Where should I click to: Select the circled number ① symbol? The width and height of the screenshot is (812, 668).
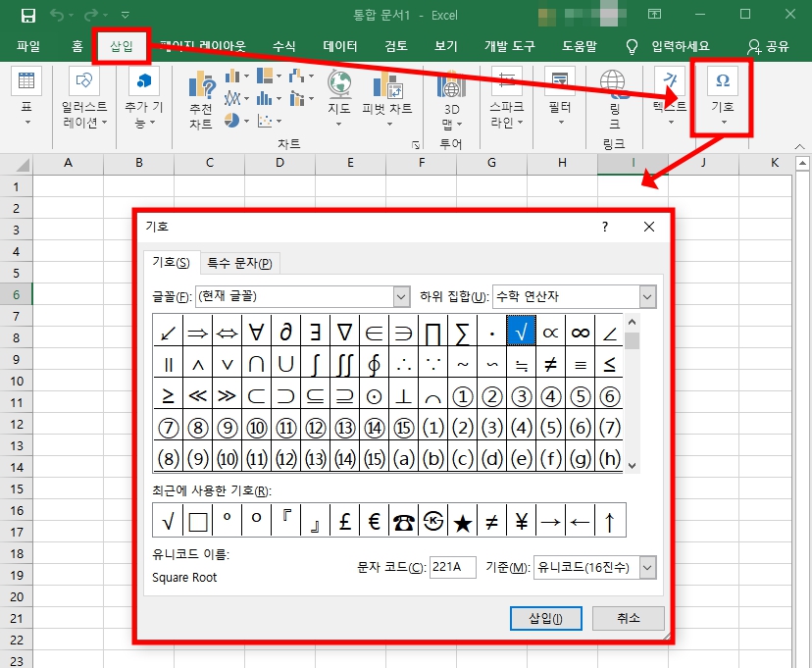coord(463,396)
